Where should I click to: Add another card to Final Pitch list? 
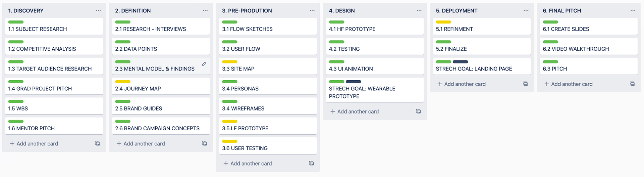(x=569, y=84)
